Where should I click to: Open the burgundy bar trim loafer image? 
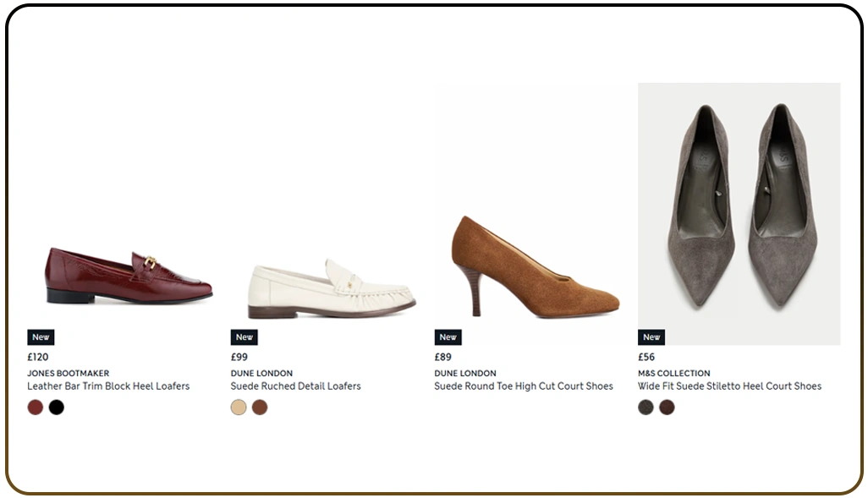(x=129, y=276)
